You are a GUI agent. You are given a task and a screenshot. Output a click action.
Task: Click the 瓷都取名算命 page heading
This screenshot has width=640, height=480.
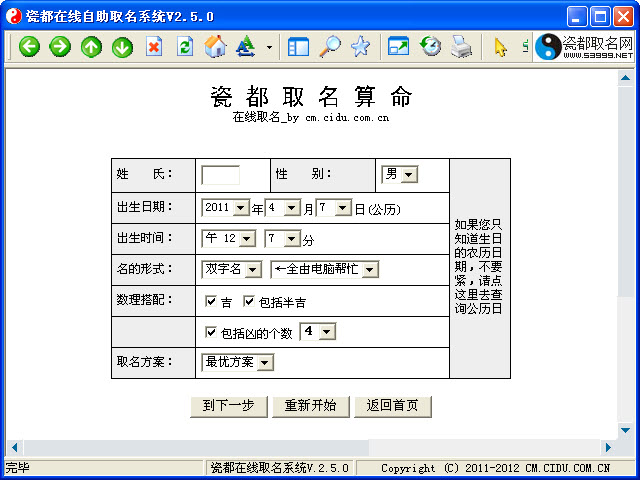(x=311, y=96)
